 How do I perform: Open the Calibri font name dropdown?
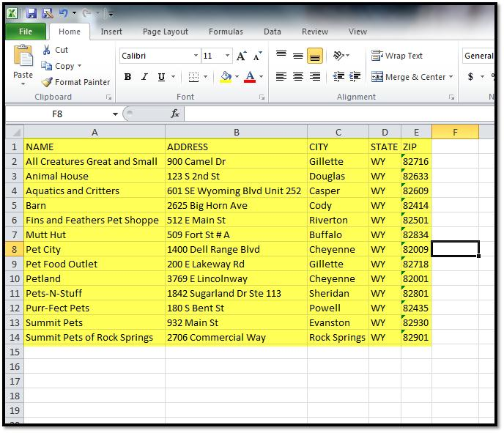pos(196,56)
